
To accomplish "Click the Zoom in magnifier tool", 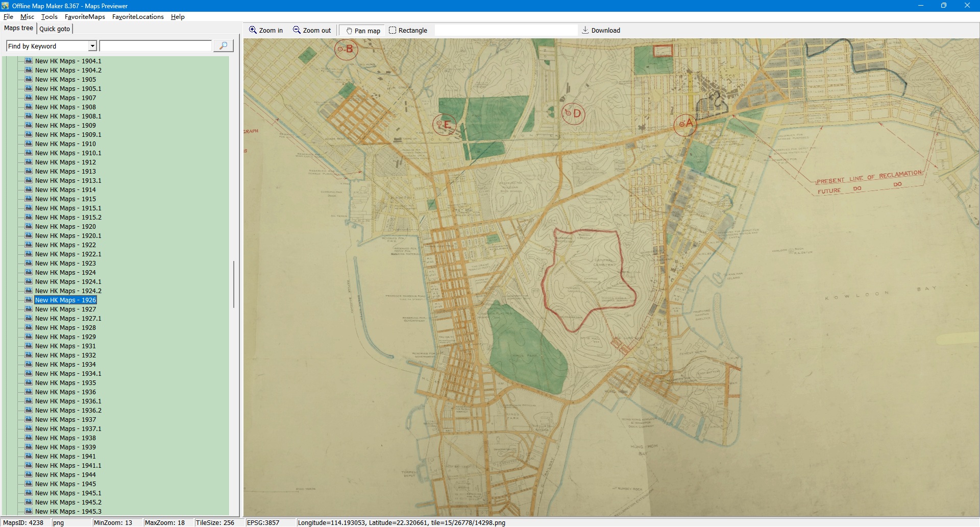I will click(265, 31).
